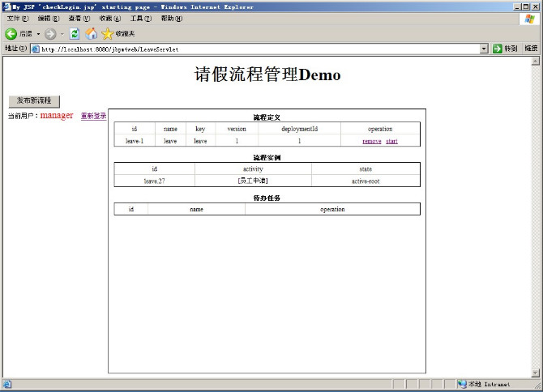Click the 流程定义 section heading

coord(267,117)
